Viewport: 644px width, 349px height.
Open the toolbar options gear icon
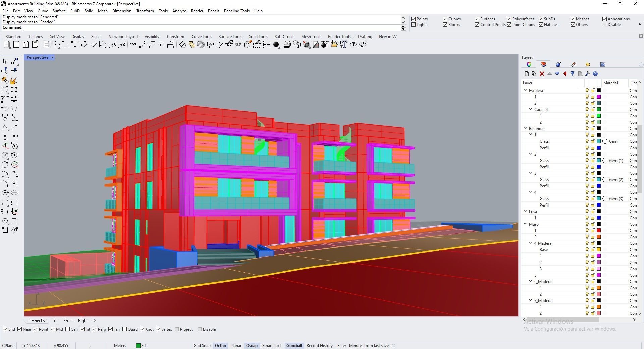pos(641,36)
